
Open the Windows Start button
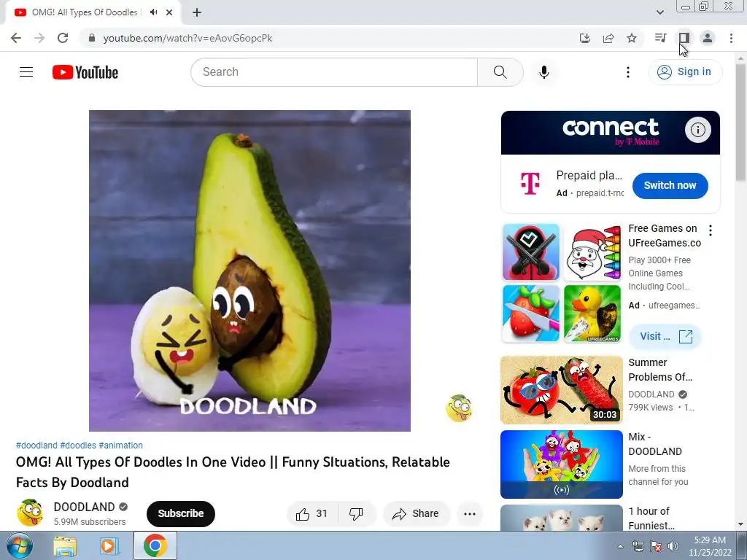18,545
